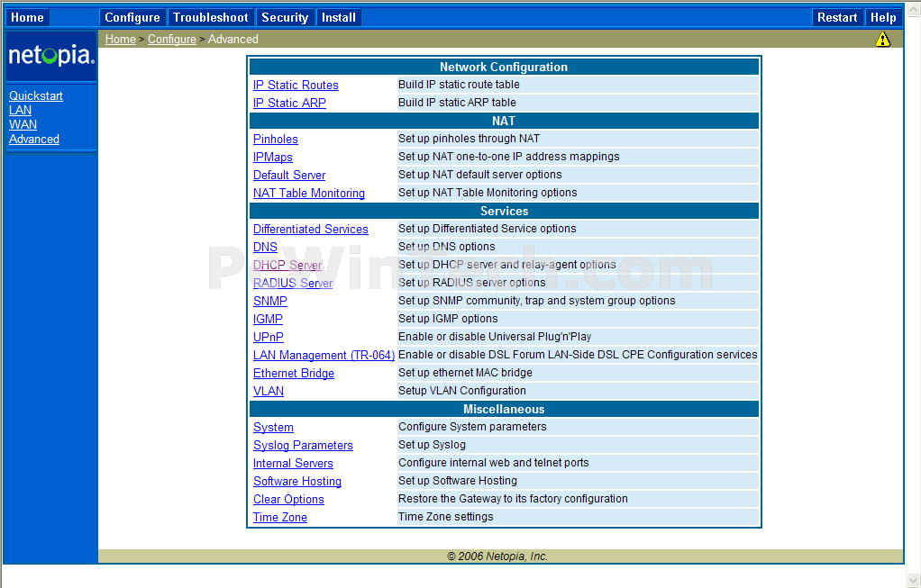Open the SNMP settings link
The width and height of the screenshot is (921, 588).
click(x=270, y=301)
